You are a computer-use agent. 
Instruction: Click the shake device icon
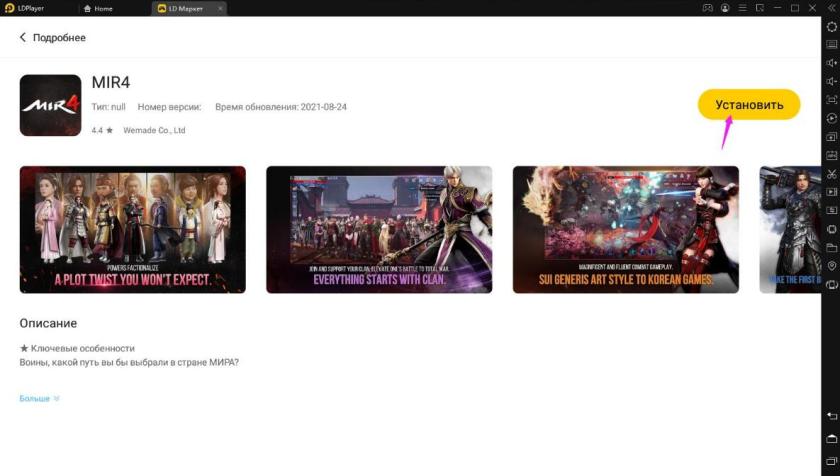831,229
